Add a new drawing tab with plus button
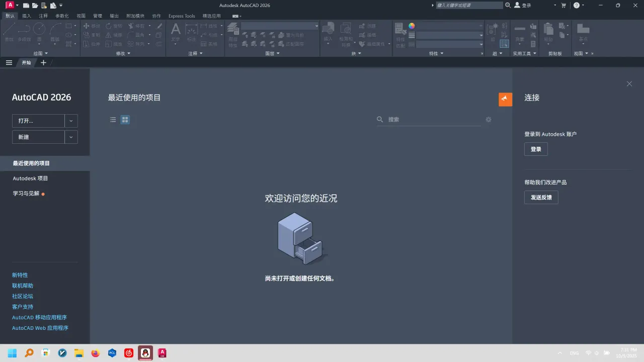The width and height of the screenshot is (644, 362). (x=43, y=63)
